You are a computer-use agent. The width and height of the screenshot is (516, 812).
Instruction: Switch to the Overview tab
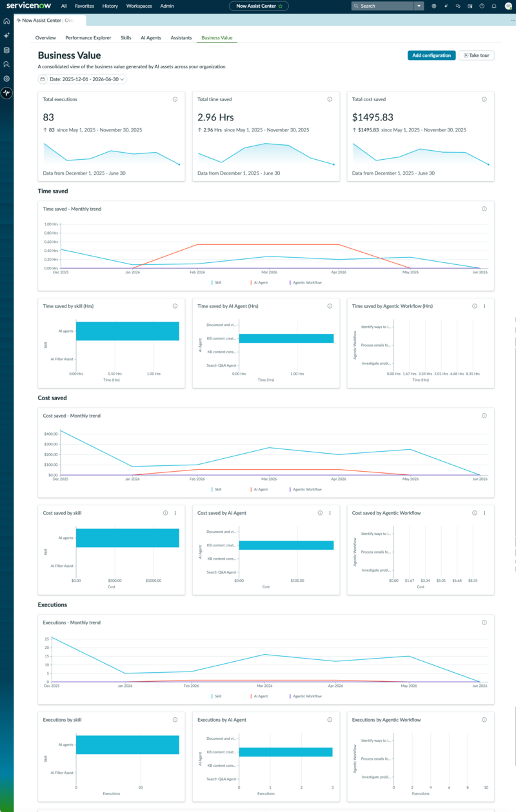tap(45, 38)
